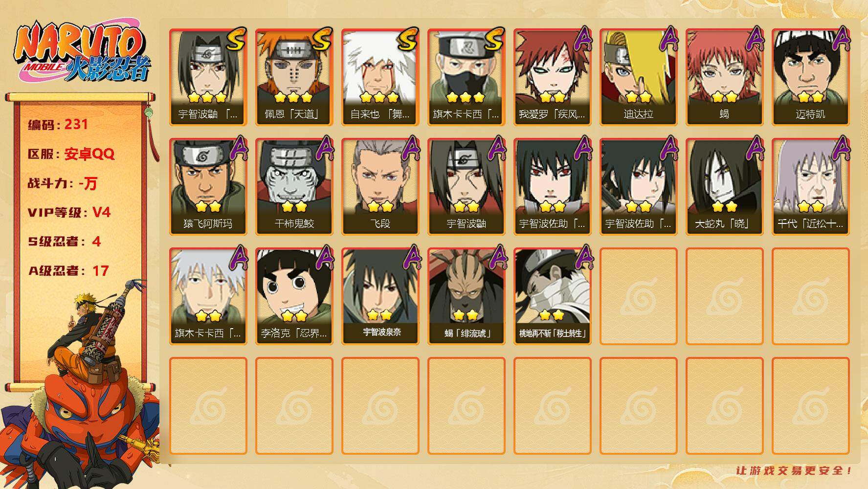
Task: Click the 自来也 white-haired ninja card
Action: point(380,77)
